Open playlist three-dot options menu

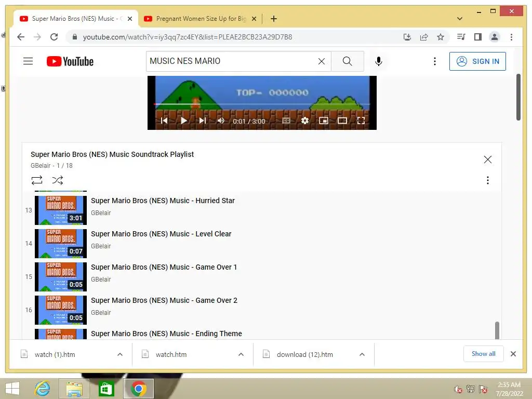(487, 180)
